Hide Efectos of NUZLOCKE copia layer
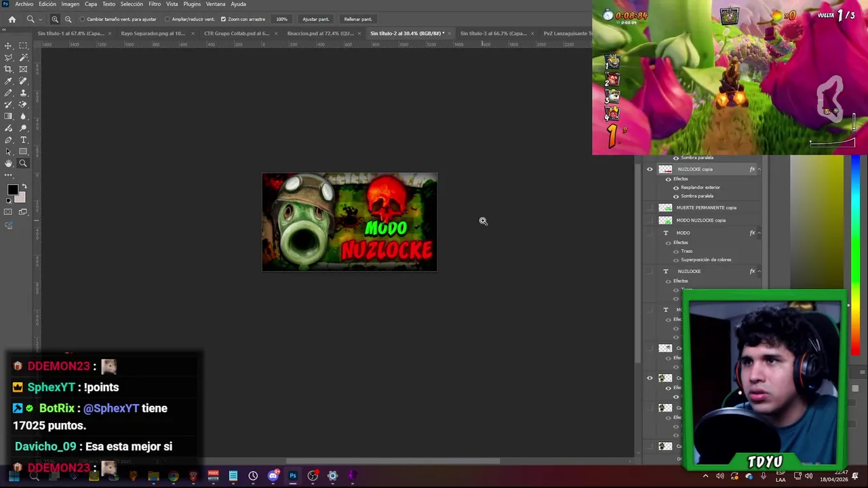 point(668,179)
